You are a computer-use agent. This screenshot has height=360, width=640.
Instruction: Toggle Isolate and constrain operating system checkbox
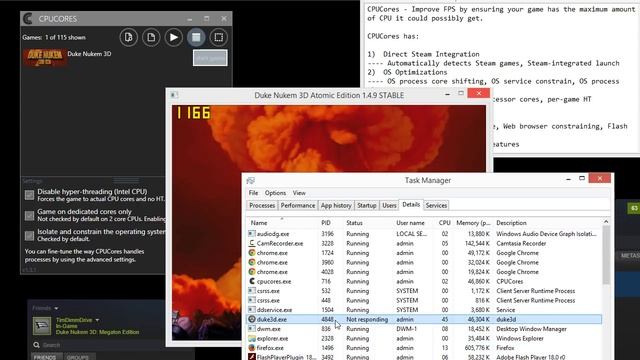[29, 236]
